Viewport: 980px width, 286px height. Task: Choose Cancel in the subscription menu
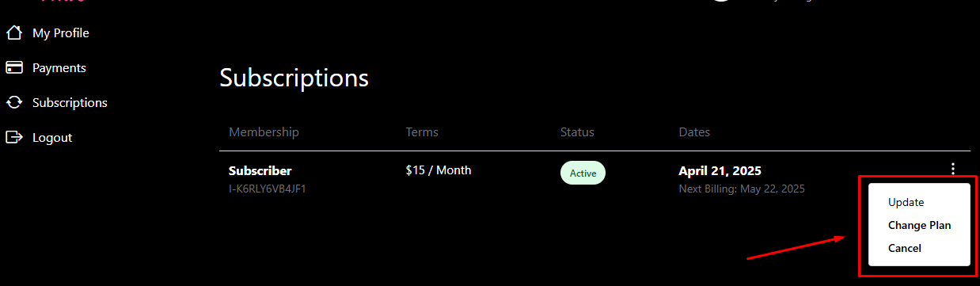905,248
